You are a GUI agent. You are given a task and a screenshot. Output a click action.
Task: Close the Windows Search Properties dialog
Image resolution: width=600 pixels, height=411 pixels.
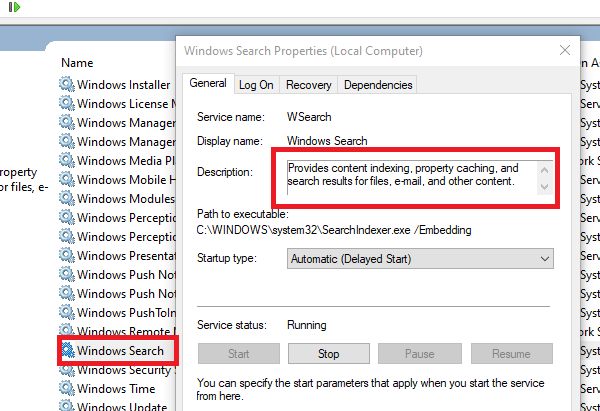[x=566, y=50]
